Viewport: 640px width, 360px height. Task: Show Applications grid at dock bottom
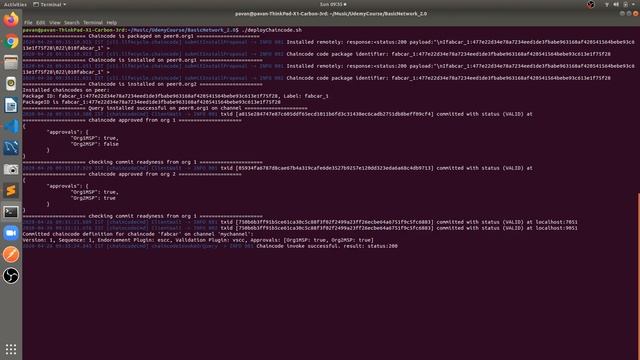(x=11, y=349)
